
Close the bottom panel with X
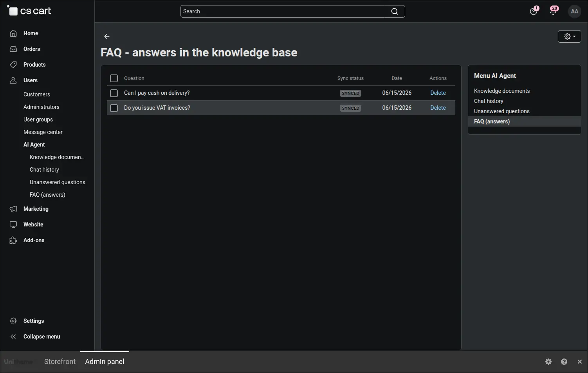580,362
